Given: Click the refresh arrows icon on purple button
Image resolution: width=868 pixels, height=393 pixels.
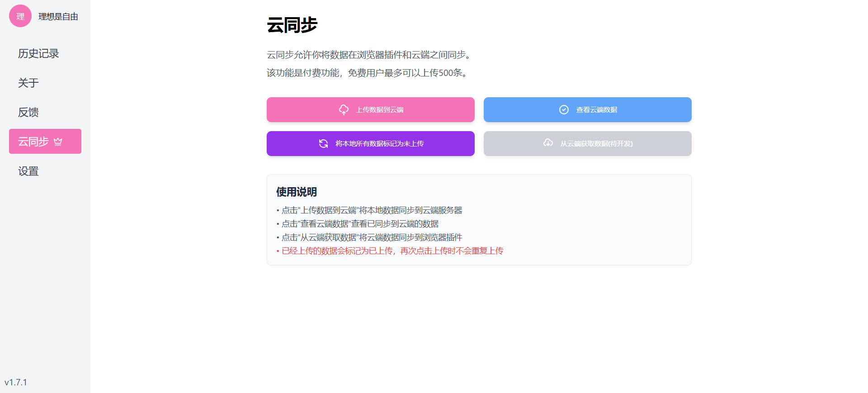Looking at the screenshot, I should 323,143.
